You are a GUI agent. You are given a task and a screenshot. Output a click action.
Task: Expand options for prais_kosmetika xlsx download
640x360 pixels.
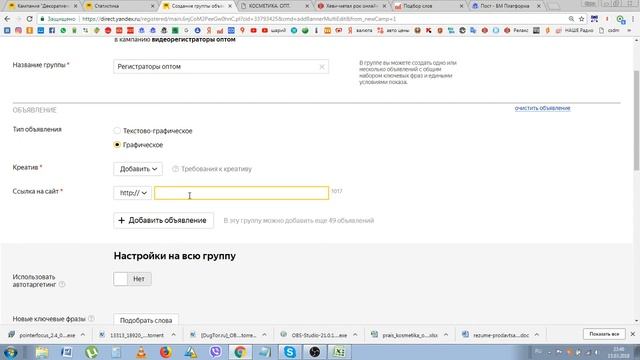click(x=446, y=335)
